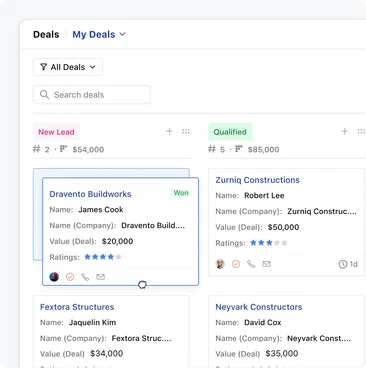Click owner avatar on Dravento Buildworks card

54,277
